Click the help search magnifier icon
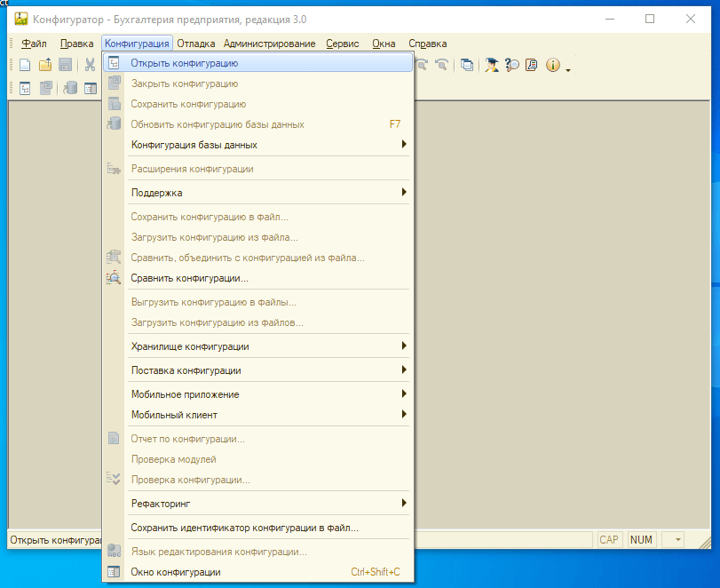Screen dimensions: 720x588 [x=512, y=65]
